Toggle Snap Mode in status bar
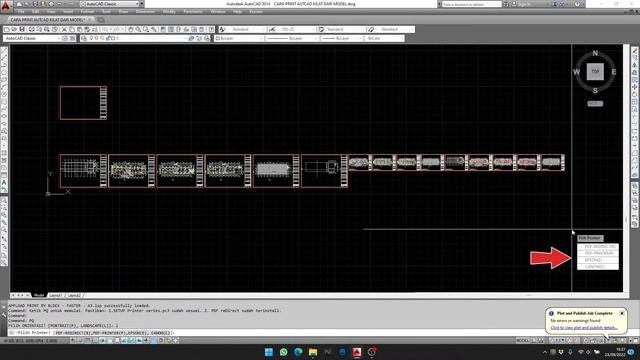The image size is (640, 360). point(80,340)
